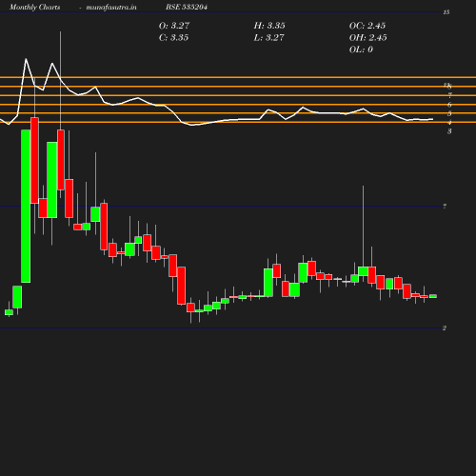Click the tallest green candlestick body

point(26,206)
